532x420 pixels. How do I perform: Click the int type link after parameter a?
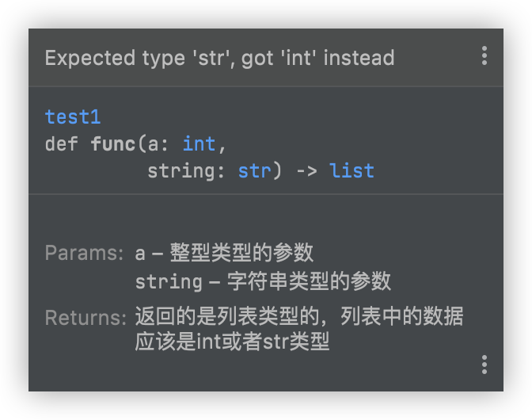click(199, 143)
